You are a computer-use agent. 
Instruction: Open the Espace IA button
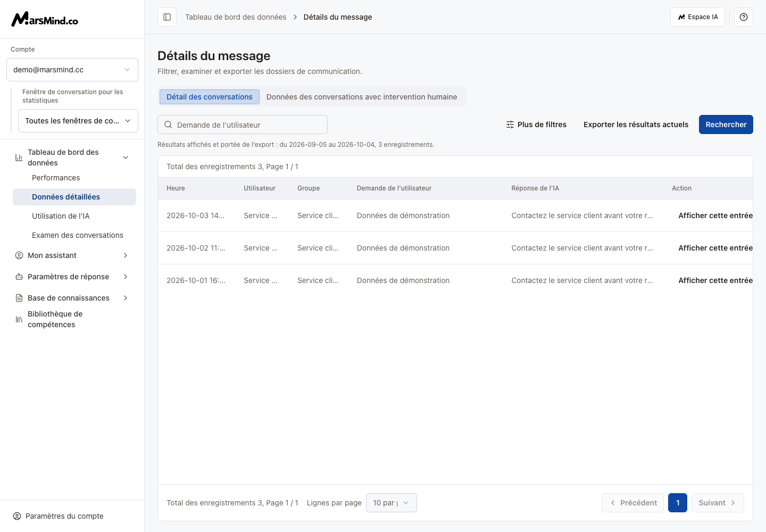pyautogui.click(x=697, y=17)
